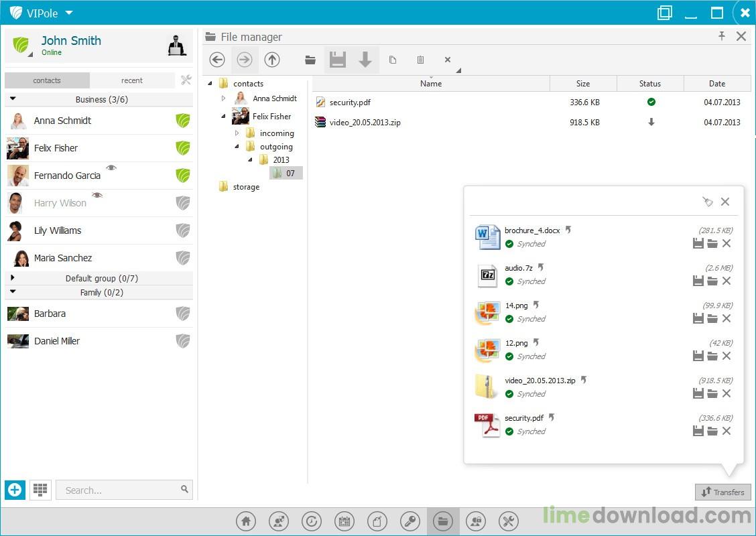The width and height of the screenshot is (756, 536).
Task: Open the key password manager icon
Action: point(410,521)
